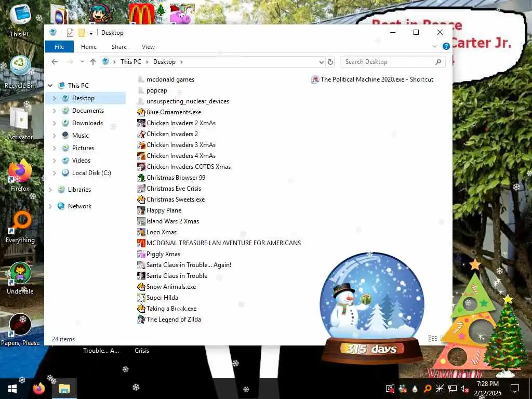Click the Properties quick access button
Image resolution: width=532 pixels, height=399 pixels.
70,33
